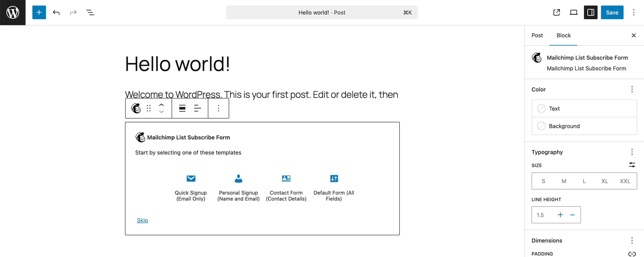The image size is (644, 257).
Task: Select font size XXL
Action: [625, 181]
